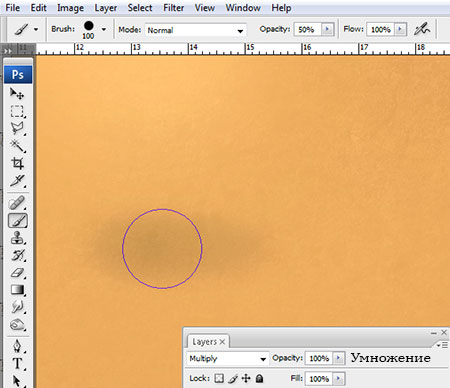Viewport: 450px width, 388px height.
Task: Select the Gradient tool
Action: pos(17,290)
